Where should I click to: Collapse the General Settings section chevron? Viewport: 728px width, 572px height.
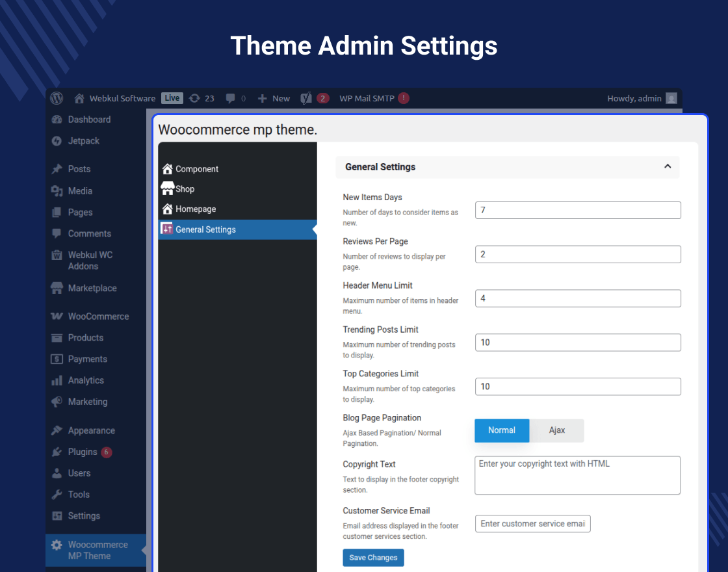[668, 166]
